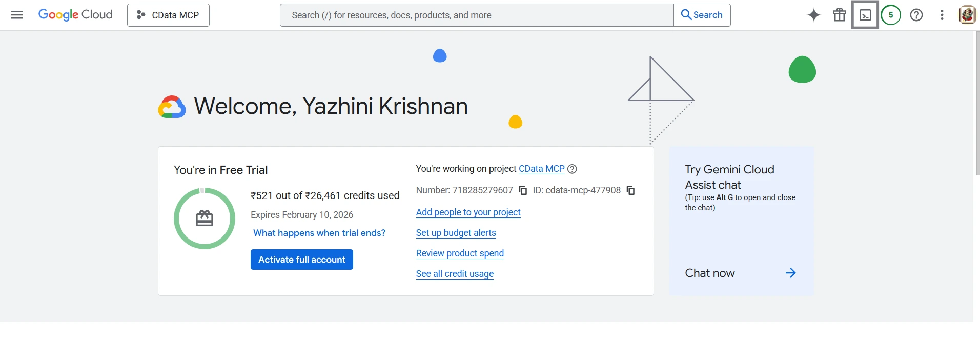Open 'What happens when trial ends?' link

tap(319, 233)
